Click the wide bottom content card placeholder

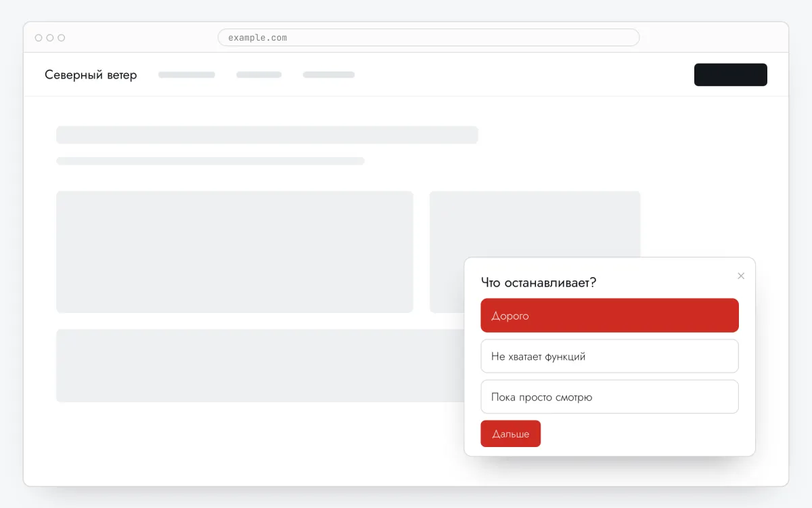261,366
